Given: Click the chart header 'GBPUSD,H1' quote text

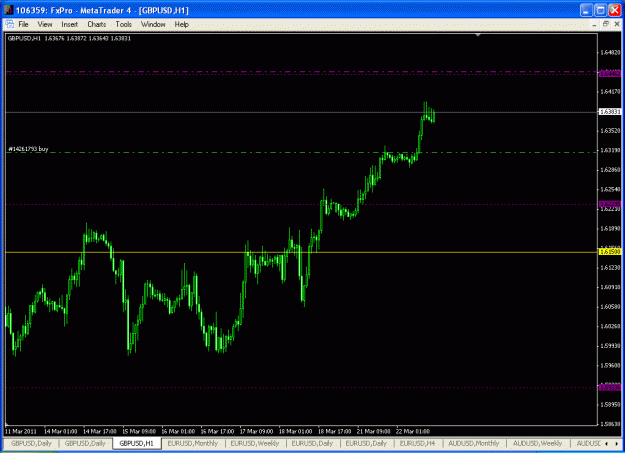Looking at the screenshot, I should click(69, 38).
